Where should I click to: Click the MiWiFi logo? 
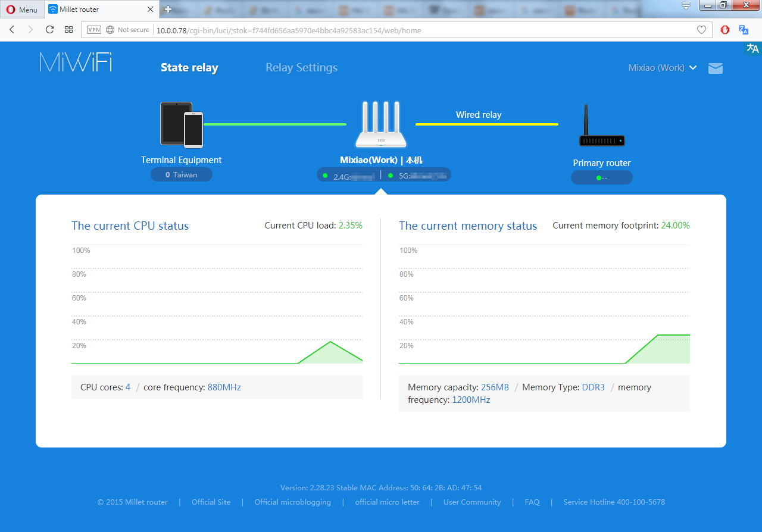tap(76, 62)
